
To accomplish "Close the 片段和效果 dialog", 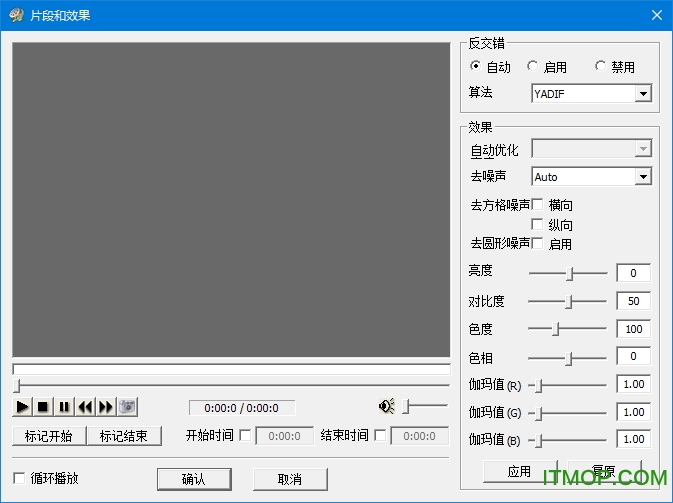I will pos(657,15).
